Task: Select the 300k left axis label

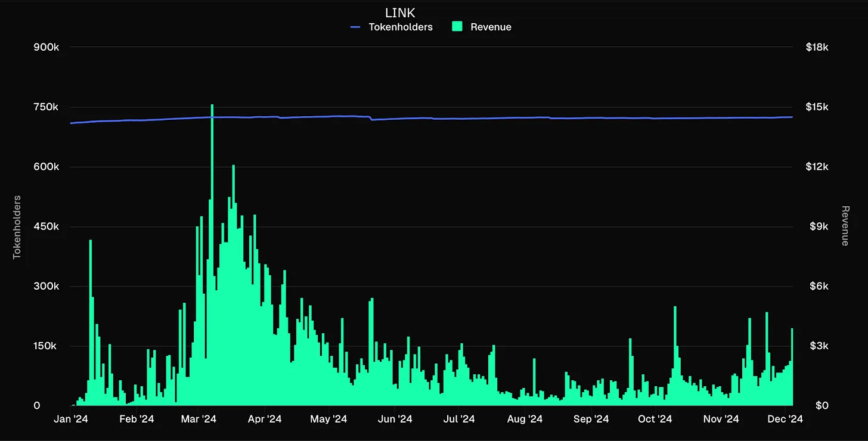Action: click(x=45, y=286)
